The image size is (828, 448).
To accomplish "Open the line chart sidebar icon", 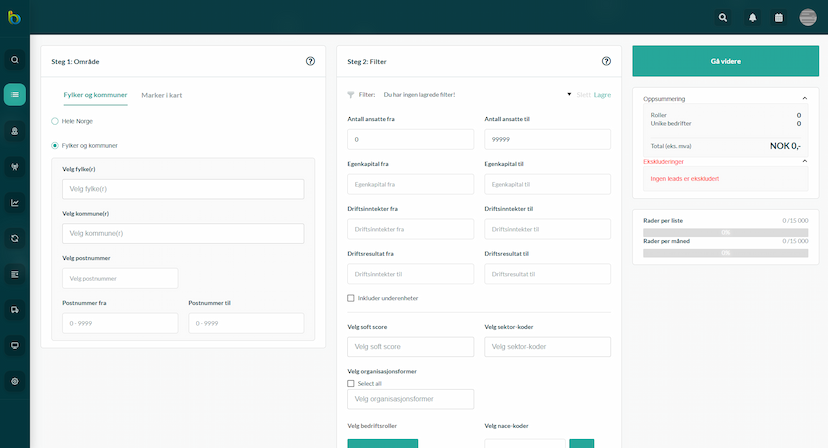I will click(15, 203).
